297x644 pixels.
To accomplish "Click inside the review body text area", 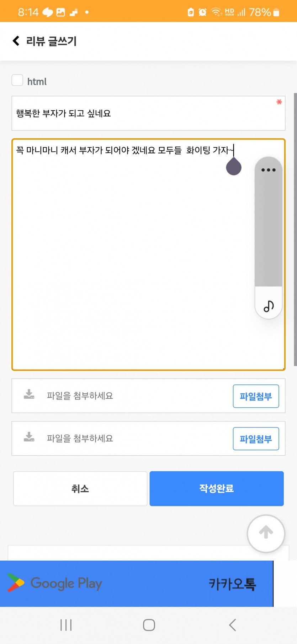I will pos(148,255).
